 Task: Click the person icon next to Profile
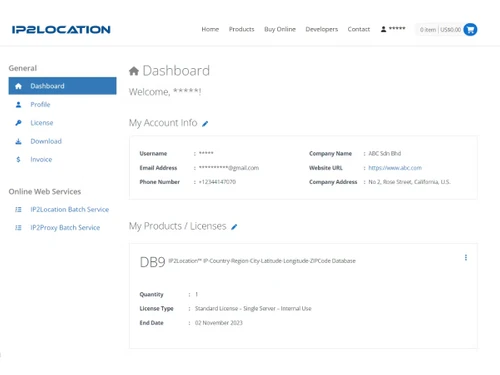coord(18,105)
